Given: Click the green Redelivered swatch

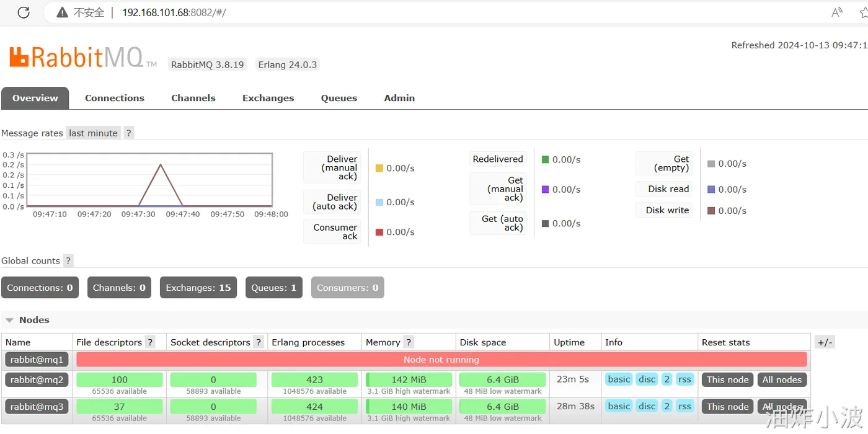Looking at the screenshot, I should [x=546, y=159].
